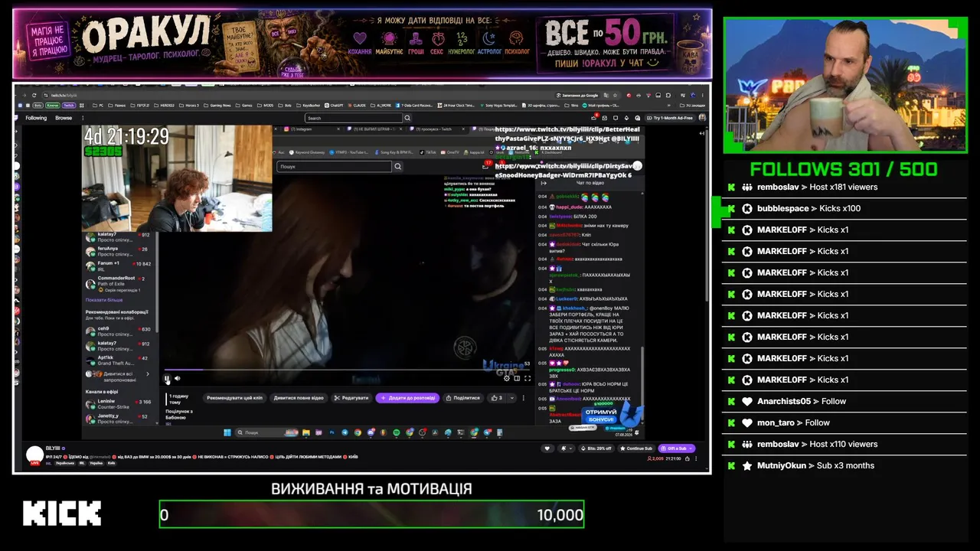Click 'Поділитися' share button
This screenshot has width=980, height=551.
(x=462, y=398)
